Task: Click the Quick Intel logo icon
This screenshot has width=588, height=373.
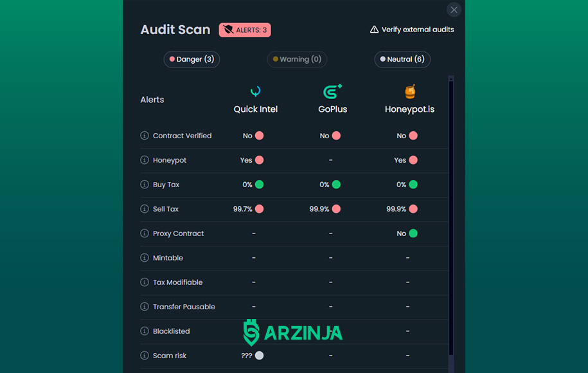Action: pos(255,91)
